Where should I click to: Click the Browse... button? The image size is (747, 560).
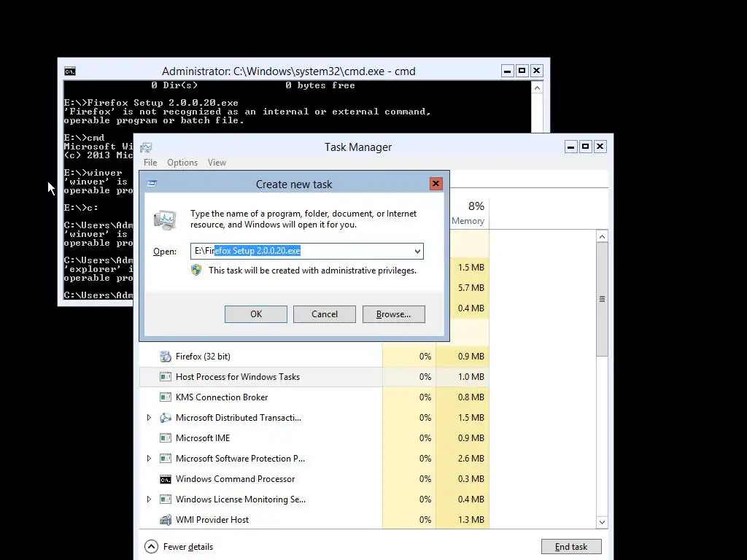[393, 314]
